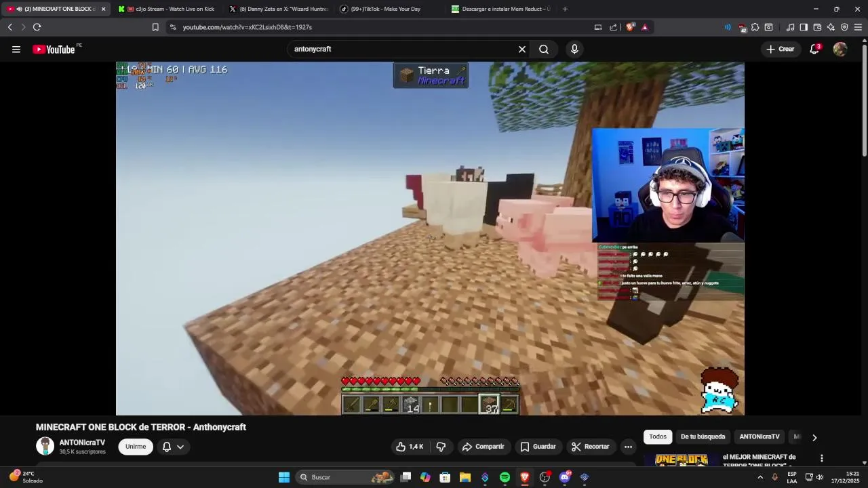Open Discord from taskbar

point(565,477)
